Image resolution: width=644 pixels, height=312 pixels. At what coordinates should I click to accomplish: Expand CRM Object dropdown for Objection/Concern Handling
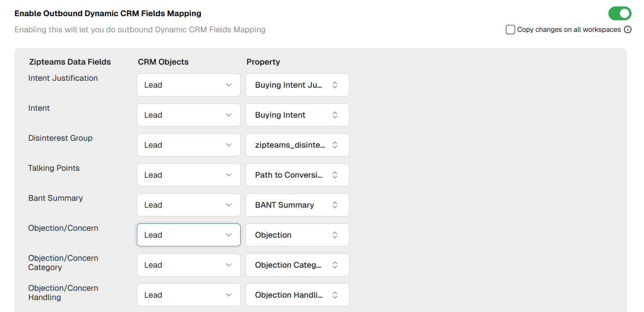pos(188,295)
